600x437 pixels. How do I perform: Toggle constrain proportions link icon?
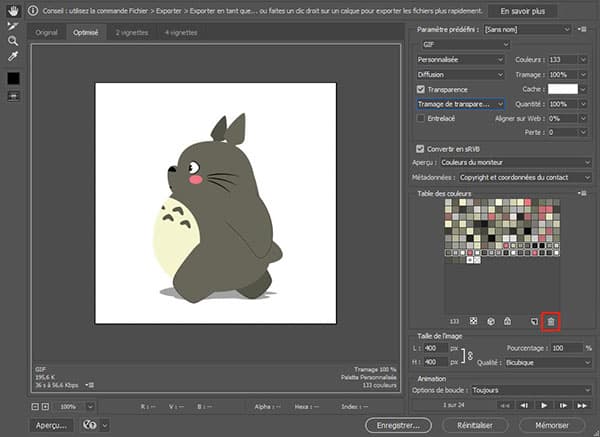(x=470, y=355)
